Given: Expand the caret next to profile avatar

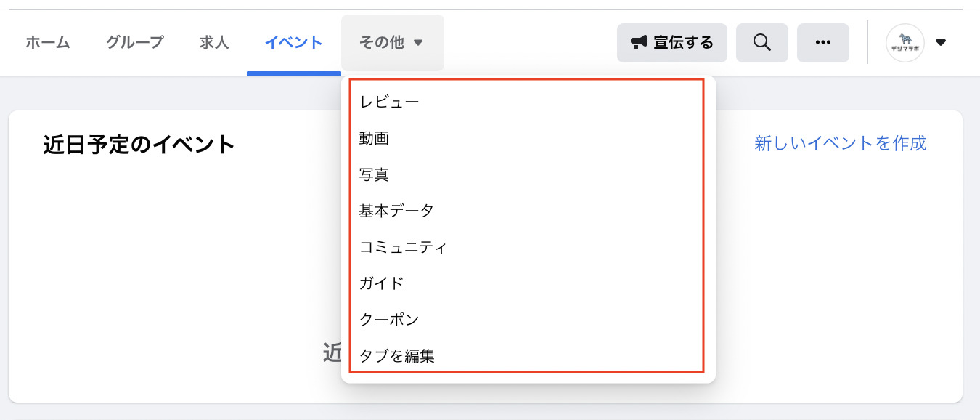Looking at the screenshot, I should [941, 43].
